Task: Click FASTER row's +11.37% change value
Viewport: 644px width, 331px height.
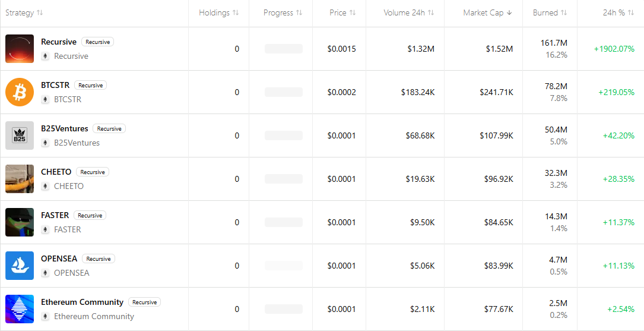Action: point(618,222)
